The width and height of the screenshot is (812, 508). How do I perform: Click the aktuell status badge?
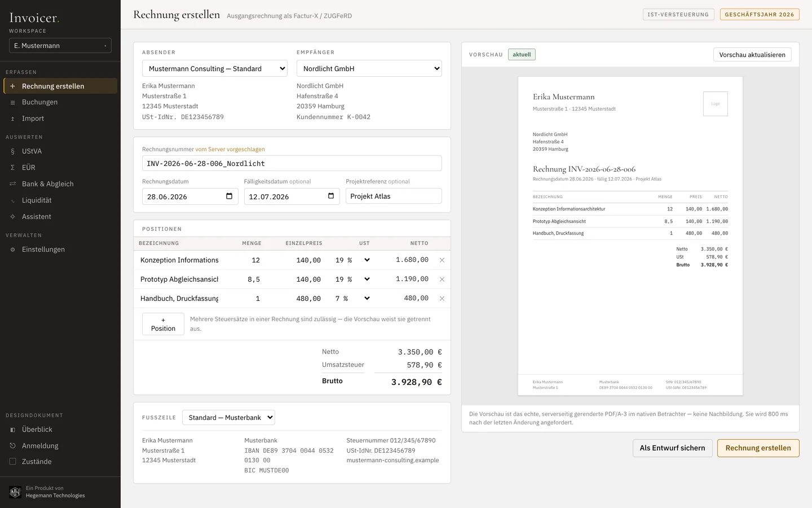coord(522,55)
